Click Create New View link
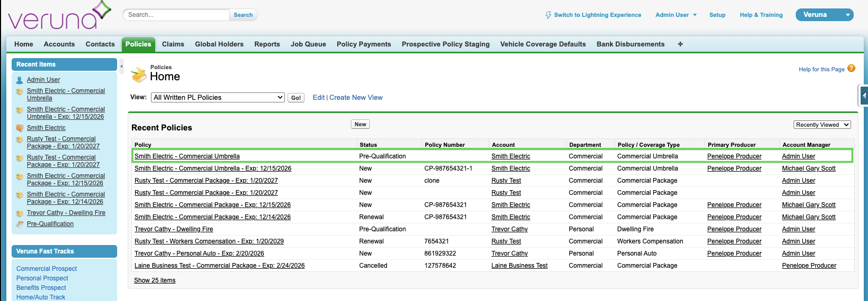The width and height of the screenshot is (868, 301). 356,98
